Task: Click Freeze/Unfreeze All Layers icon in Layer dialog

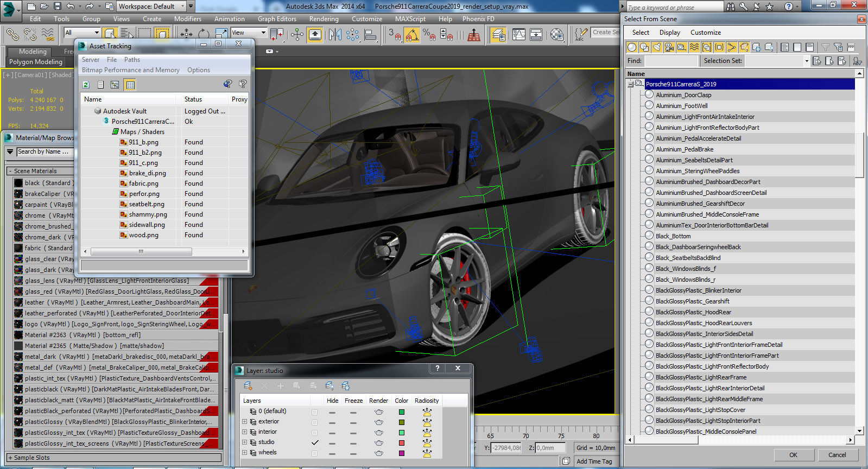Action: click(346, 386)
